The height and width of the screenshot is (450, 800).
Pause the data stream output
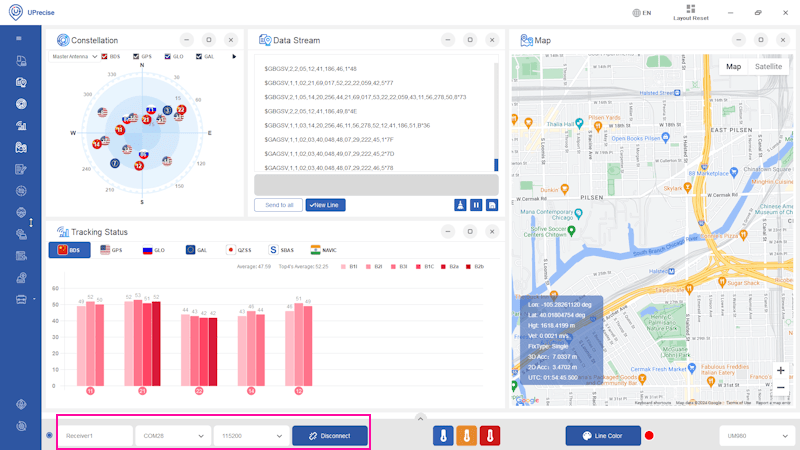click(476, 205)
